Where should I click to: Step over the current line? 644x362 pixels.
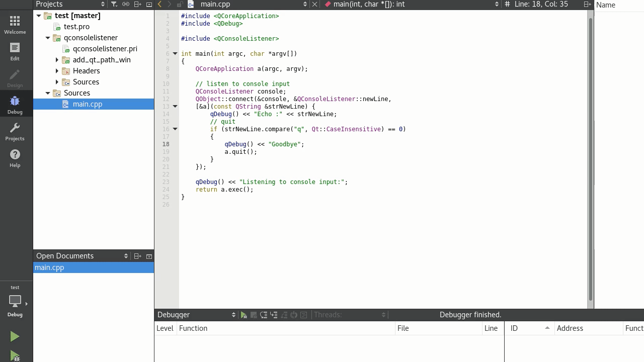(x=264, y=315)
